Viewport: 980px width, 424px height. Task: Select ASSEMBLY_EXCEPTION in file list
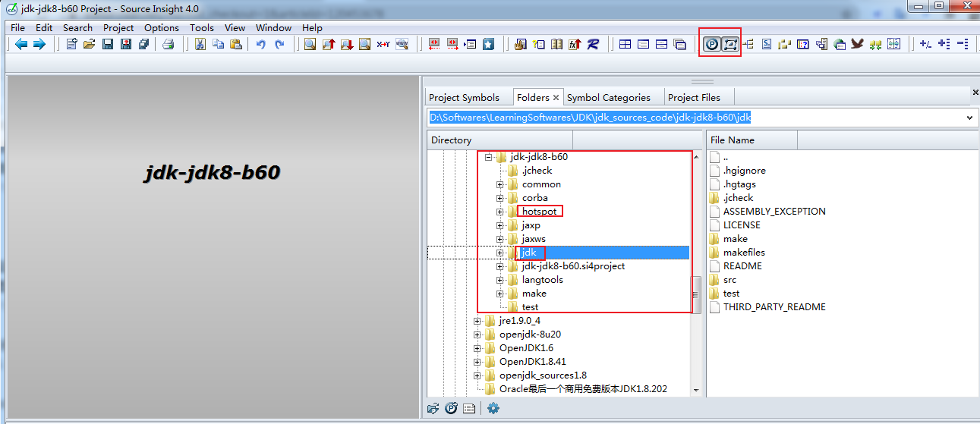[x=774, y=212]
